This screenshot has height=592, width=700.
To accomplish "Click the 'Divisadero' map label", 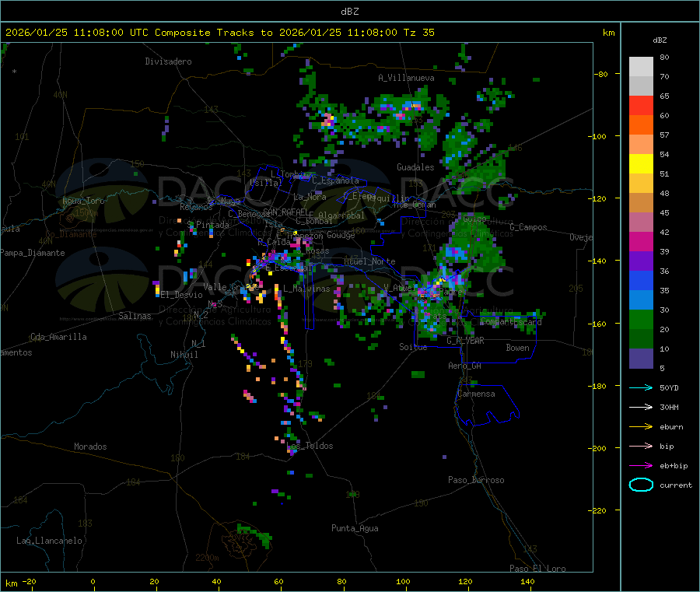I will click(x=168, y=61).
